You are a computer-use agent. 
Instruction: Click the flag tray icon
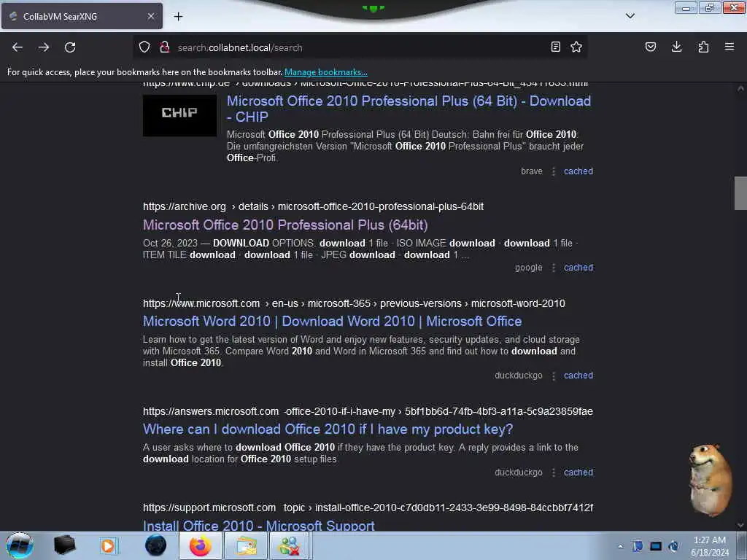(x=638, y=546)
